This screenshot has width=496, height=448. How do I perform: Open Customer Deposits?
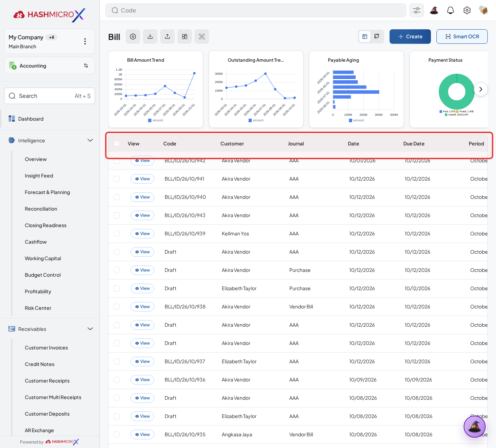[x=47, y=414]
